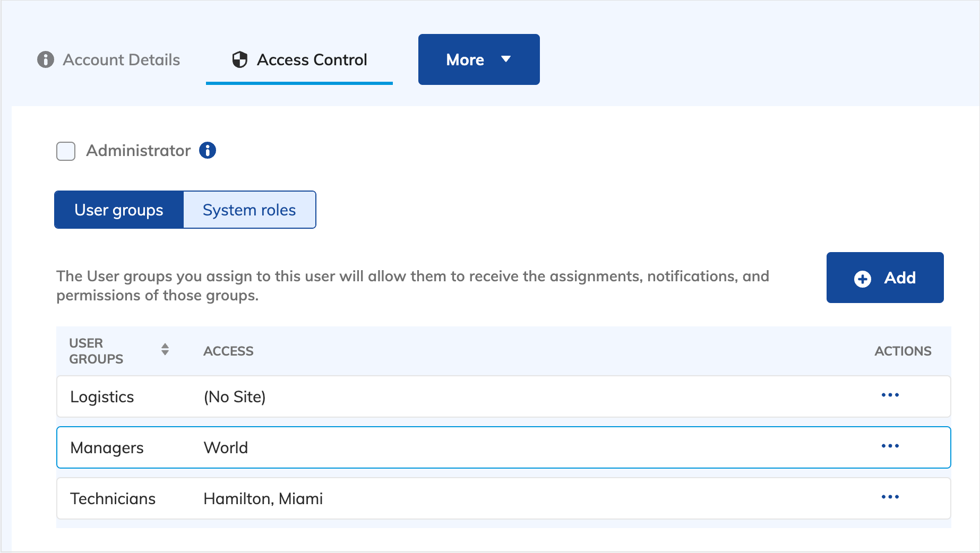Open actions menu for the Logistics row
The width and height of the screenshot is (980, 553).
[890, 395]
